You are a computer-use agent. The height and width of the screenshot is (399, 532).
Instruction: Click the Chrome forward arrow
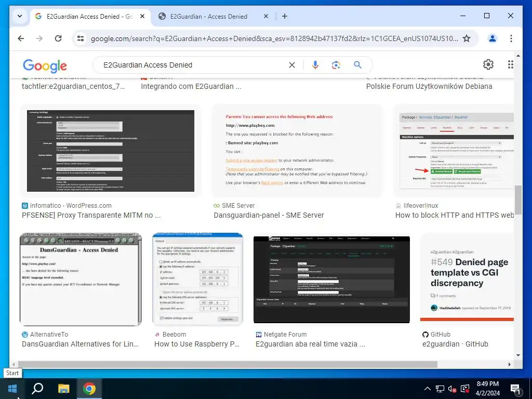(39, 38)
